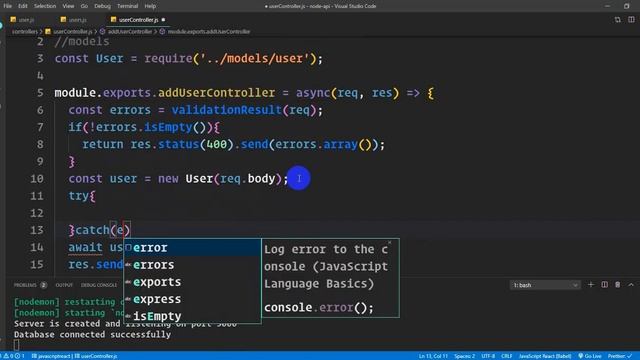Open the Debug Console panel tab

[99, 285]
